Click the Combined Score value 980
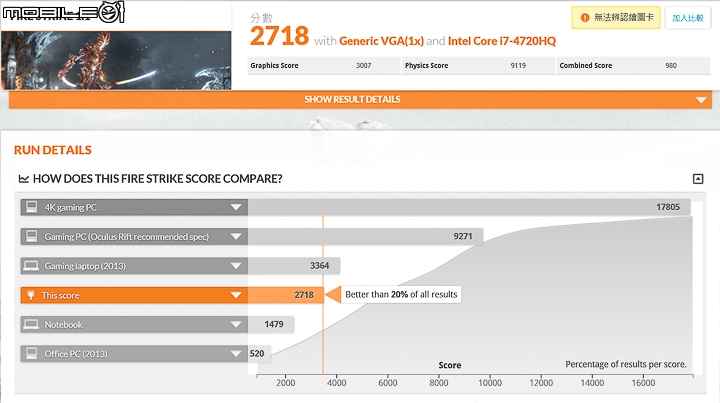The height and width of the screenshot is (403, 720). 671,66
